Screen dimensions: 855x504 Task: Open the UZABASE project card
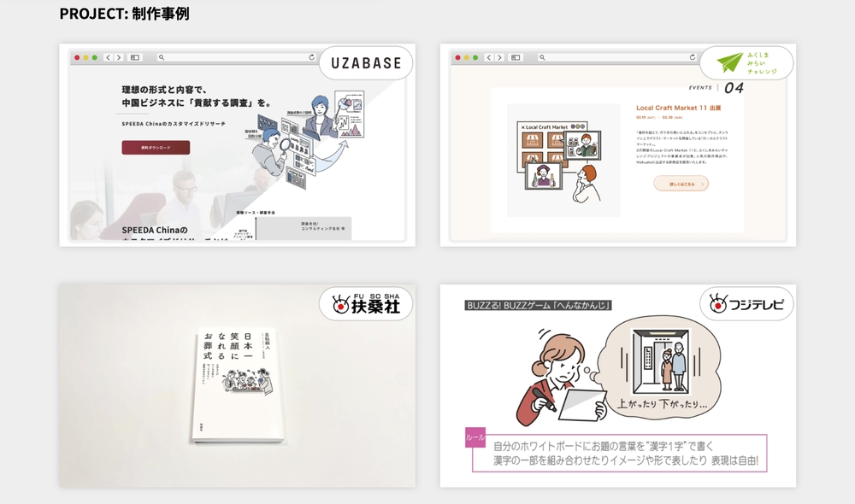(x=237, y=145)
